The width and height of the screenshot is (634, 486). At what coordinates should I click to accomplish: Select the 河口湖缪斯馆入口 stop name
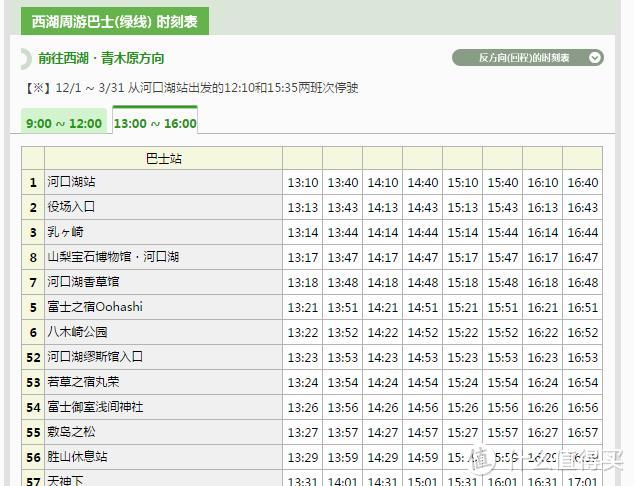pyautogui.click(x=95, y=357)
